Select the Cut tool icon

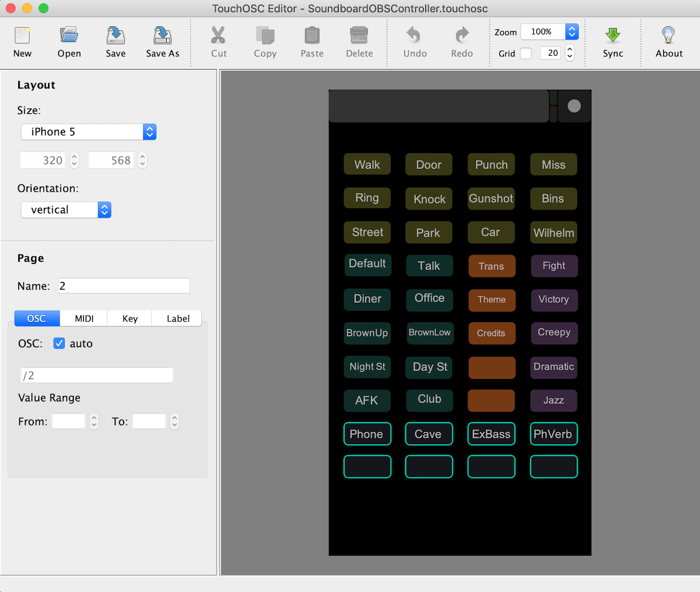218,41
